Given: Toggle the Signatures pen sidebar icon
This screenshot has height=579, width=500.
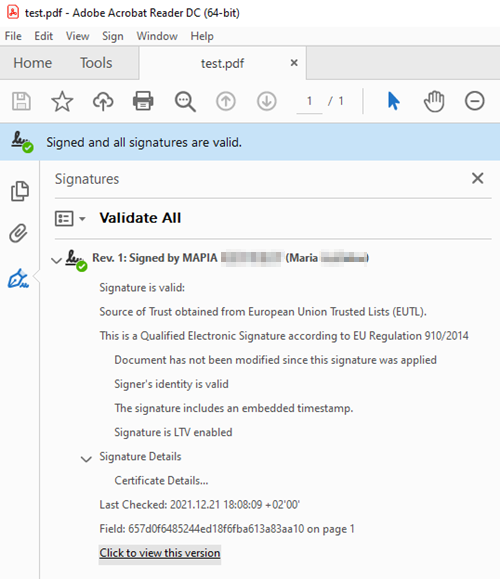Looking at the screenshot, I should point(18,278).
